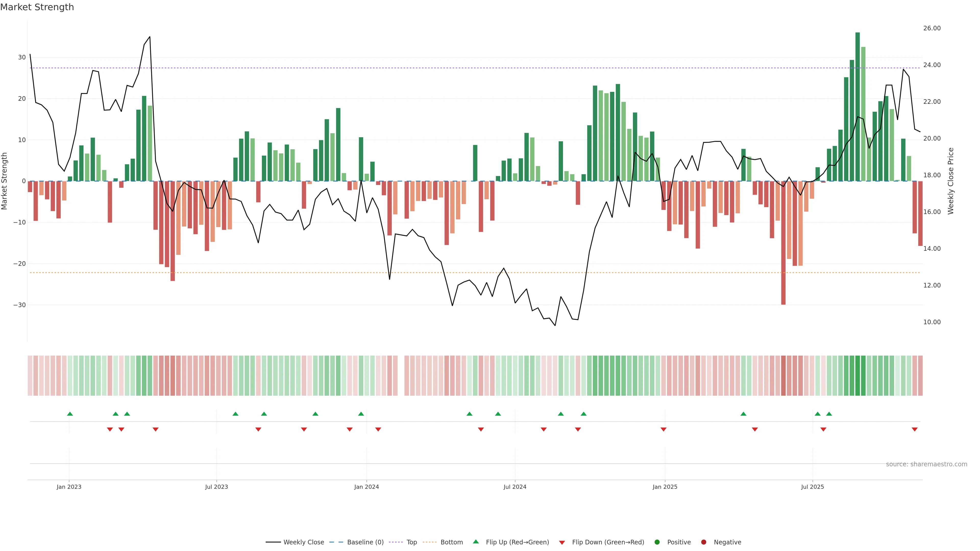Click the rightmost green flip-up triangle marker
This screenshot has height=551, width=980.
click(829, 414)
